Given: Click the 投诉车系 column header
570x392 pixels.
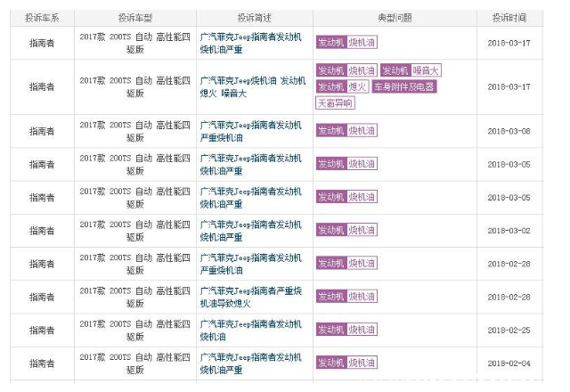Looking at the screenshot, I should 42,18.
